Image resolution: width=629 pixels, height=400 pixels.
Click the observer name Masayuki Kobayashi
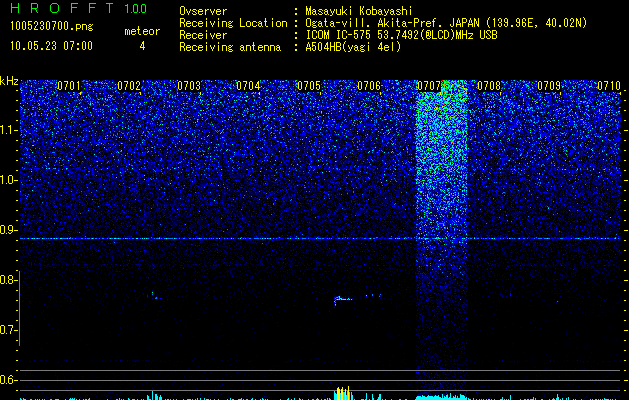tap(359, 11)
